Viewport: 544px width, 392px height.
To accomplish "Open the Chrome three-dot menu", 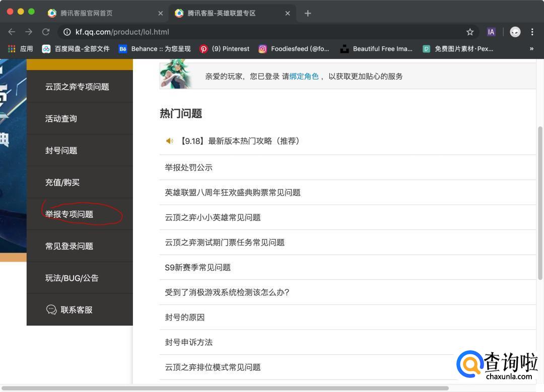I will point(532,32).
